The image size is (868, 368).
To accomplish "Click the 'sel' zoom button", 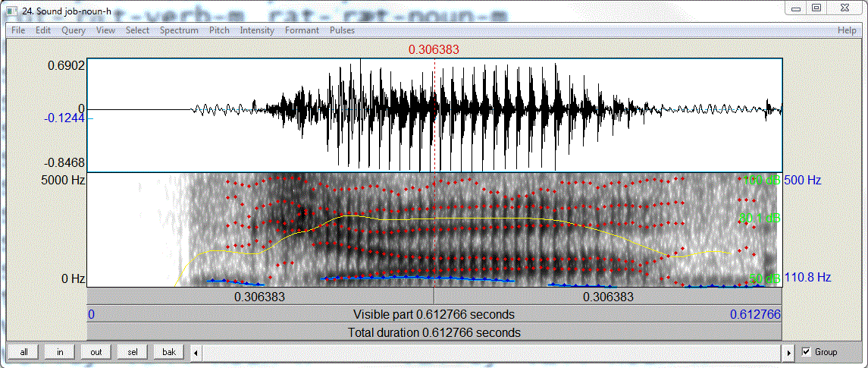I will [x=133, y=352].
